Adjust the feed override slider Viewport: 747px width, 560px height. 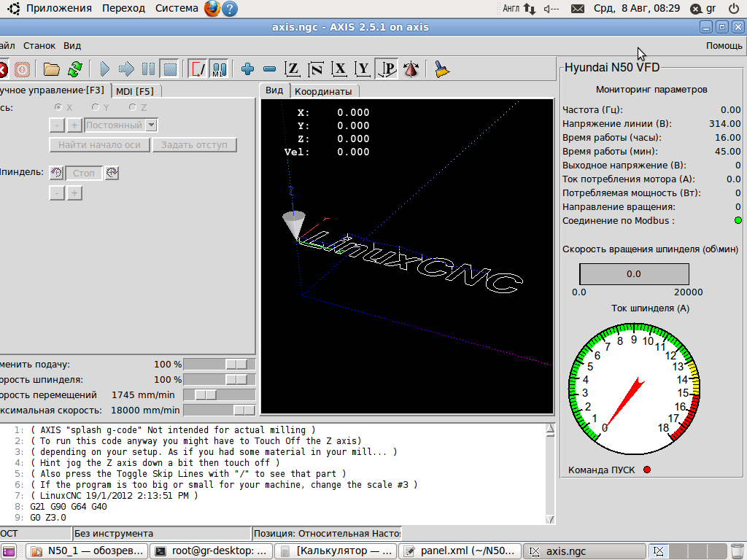pyautogui.click(x=236, y=364)
